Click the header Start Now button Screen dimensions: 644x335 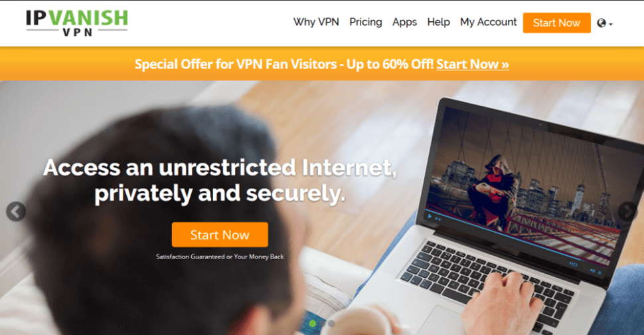click(x=556, y=23)
